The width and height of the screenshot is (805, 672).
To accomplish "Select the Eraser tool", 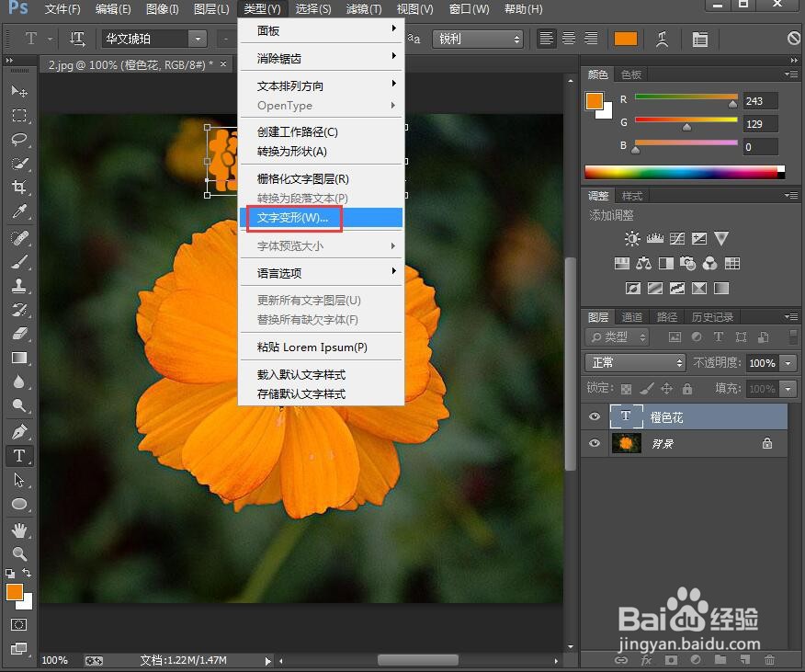I will click(x=19, y=334).
